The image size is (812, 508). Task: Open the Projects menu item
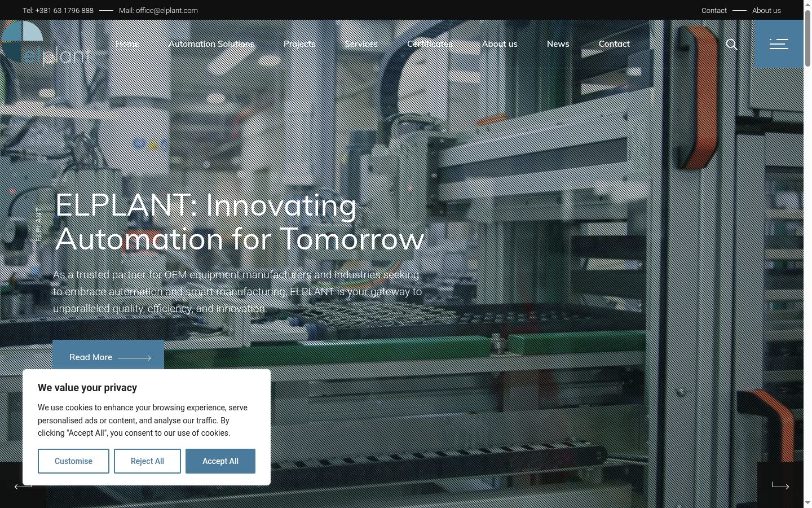click(x=299, y=44)
